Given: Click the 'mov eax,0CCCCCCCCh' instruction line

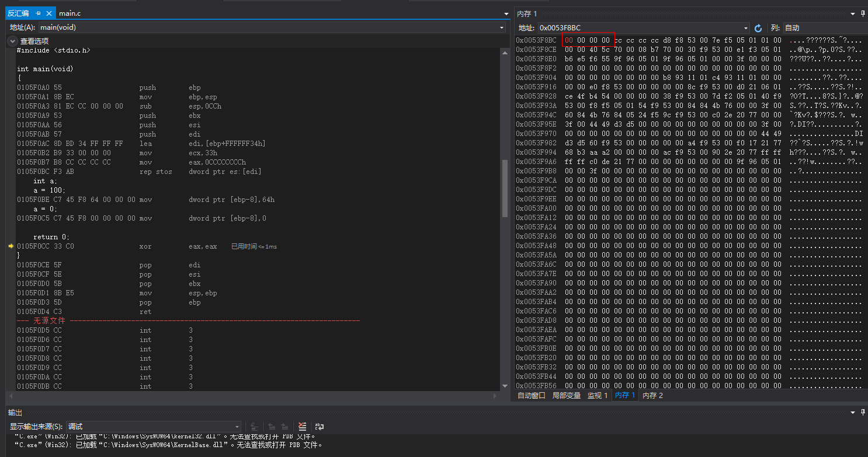Looking at the screenshot, I should point(131,162).
